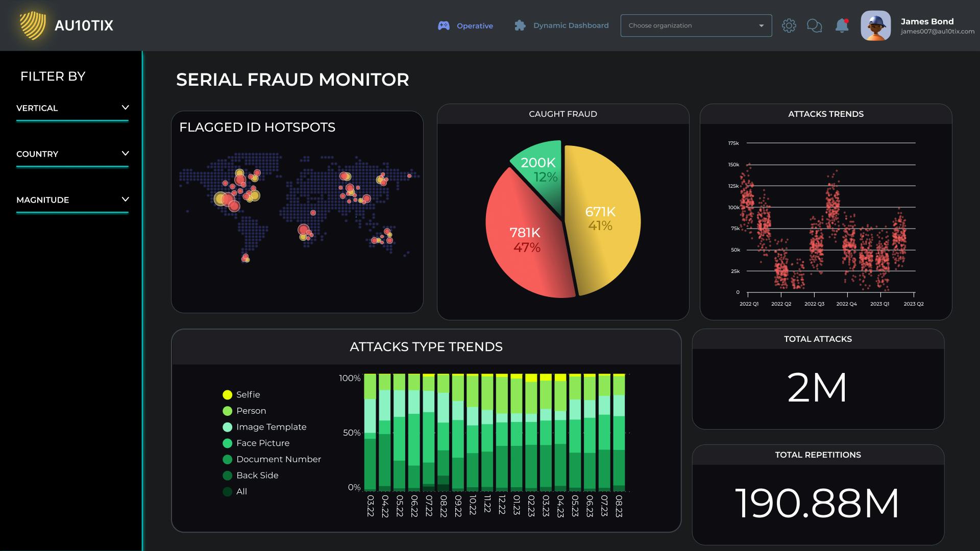The height and width of the screenshot is (551, 980).
Task: Toggle the Selfie legend series
Action: click(248, 394)
